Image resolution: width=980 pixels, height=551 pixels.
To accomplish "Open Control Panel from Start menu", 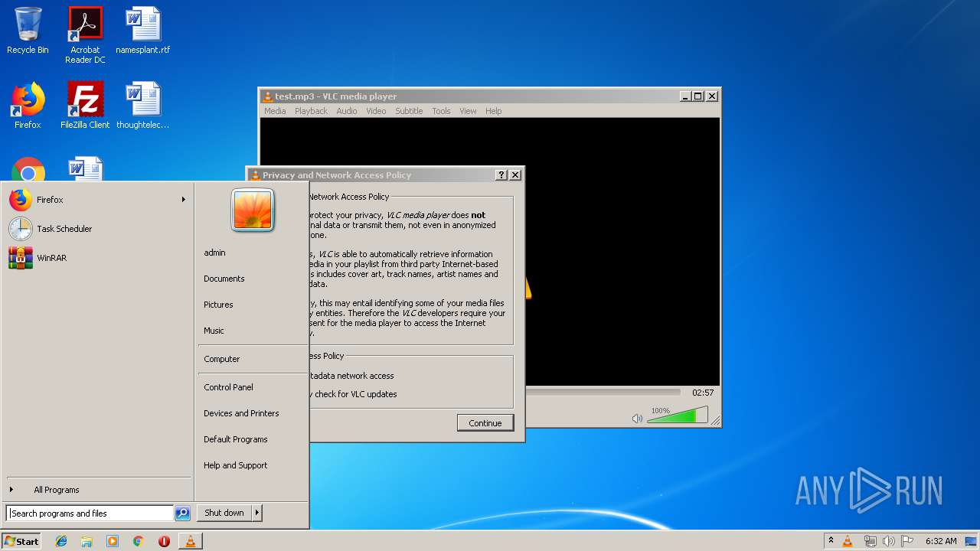I will 228,387.
